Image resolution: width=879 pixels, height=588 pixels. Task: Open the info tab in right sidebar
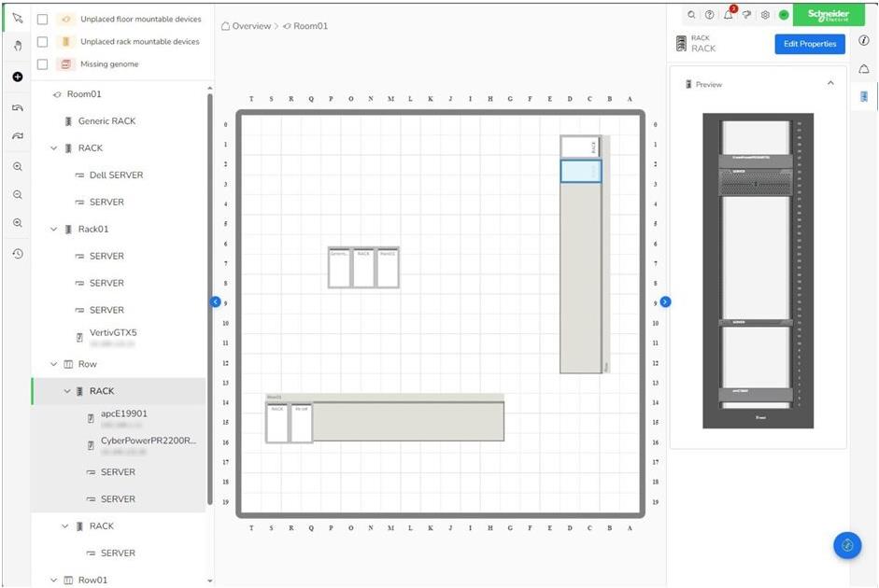(x=864, y=40)
